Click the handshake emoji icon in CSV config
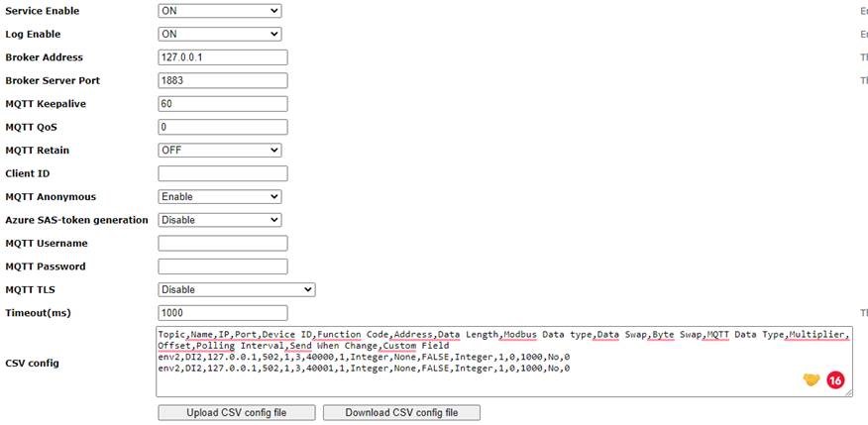Viewport: 868px width, 425px height. (812, 380)
